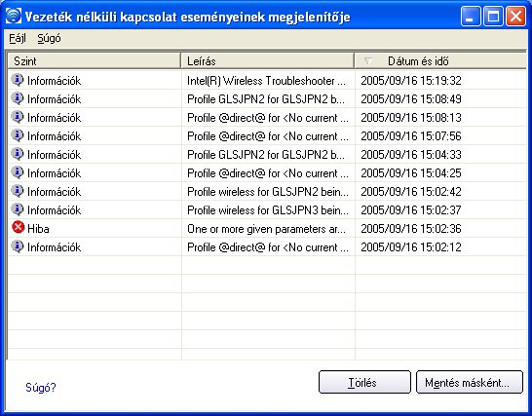
Task: Click info icon of 15:02:42 event row
Action: (x=18, y=191)
